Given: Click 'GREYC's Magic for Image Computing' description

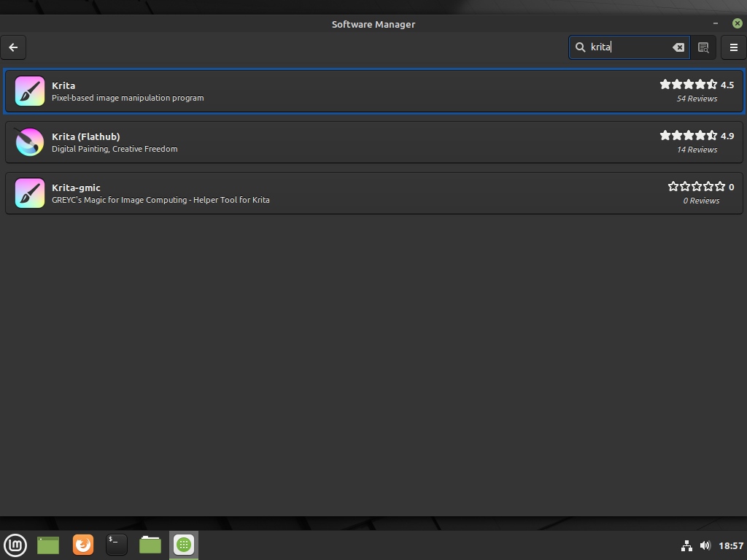Looking at the screenshot, I should pyautogui.click(x=160, y=200).
